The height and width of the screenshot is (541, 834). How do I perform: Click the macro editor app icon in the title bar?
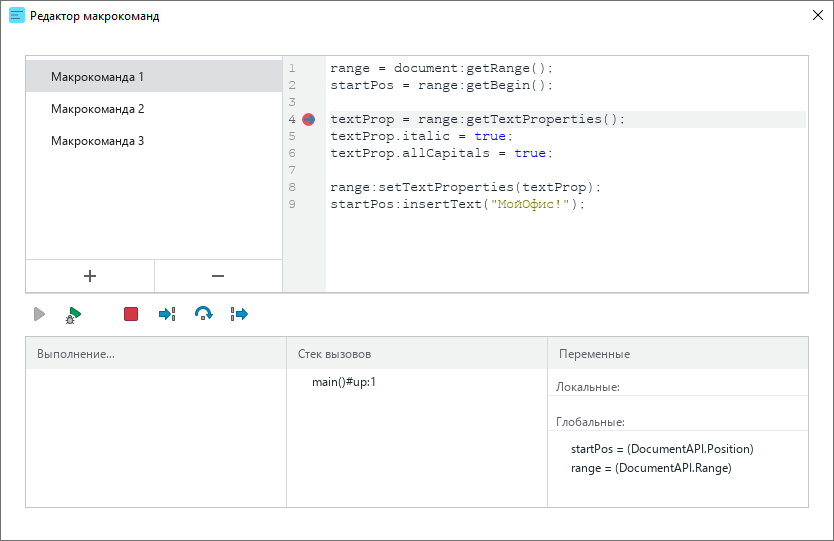17,15
